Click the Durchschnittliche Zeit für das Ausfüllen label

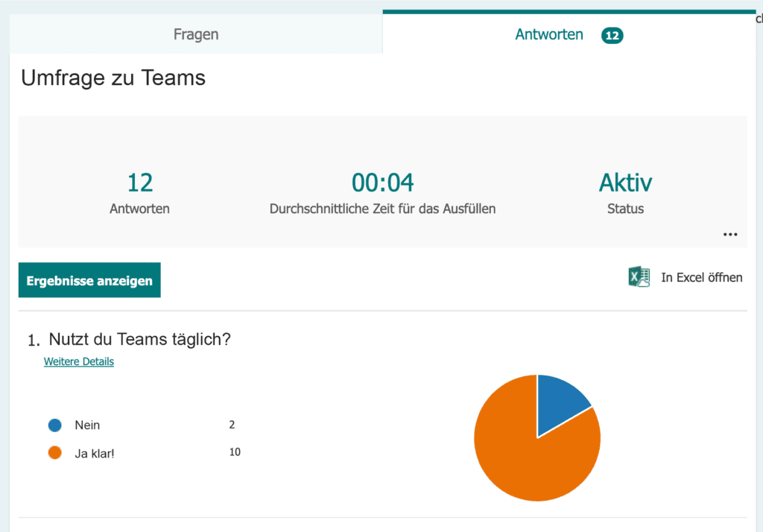click(x=382, y=209)
